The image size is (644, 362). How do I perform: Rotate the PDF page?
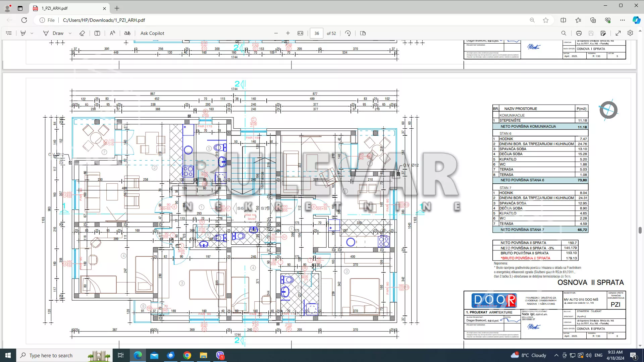click(x=348, y=33)
